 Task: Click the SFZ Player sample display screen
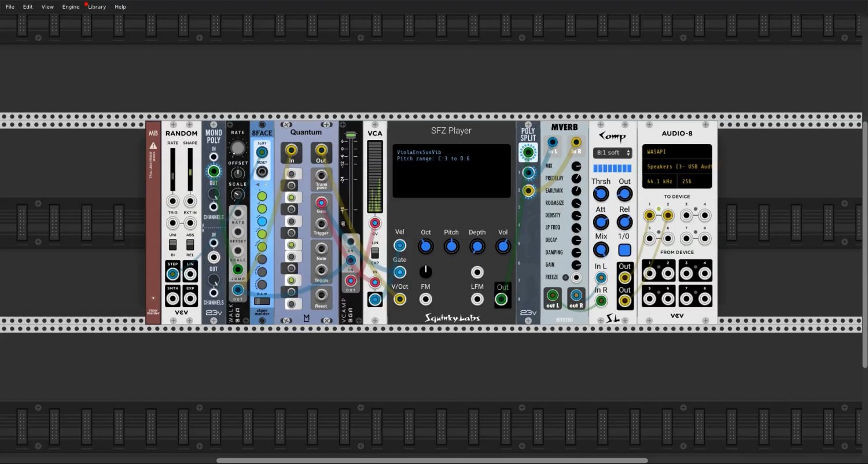pyautogui.click(x=451, y=171)
